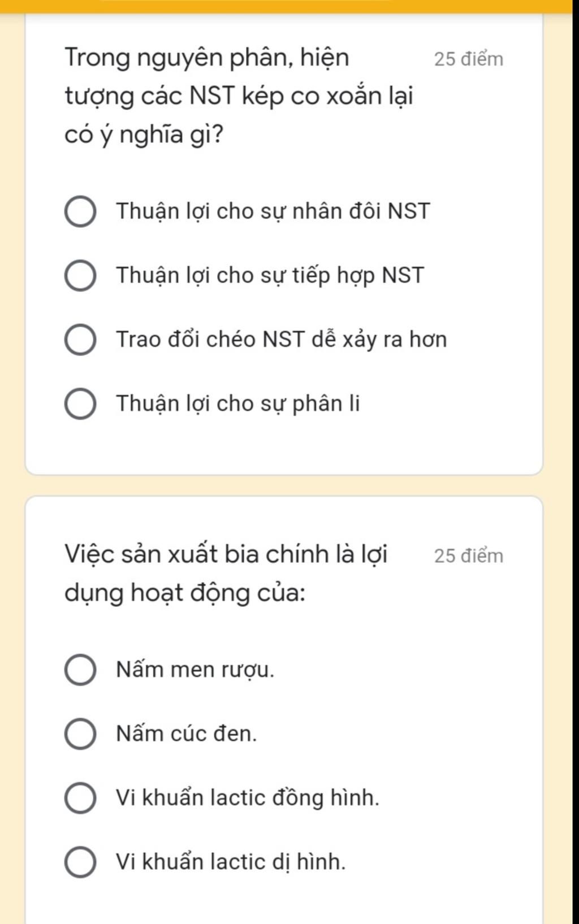Click the 'Nấm men rượu.' answer text

(195, 670)
